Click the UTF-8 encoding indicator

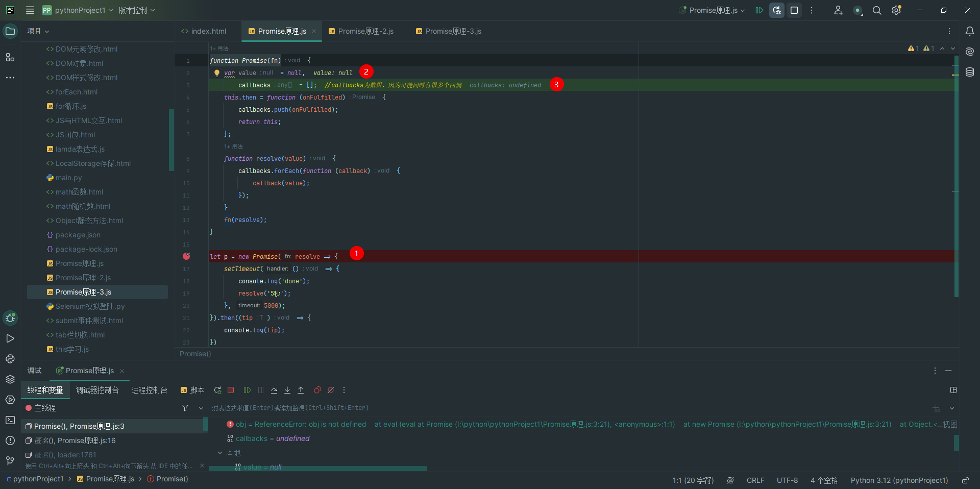click(x=787, y=480)
